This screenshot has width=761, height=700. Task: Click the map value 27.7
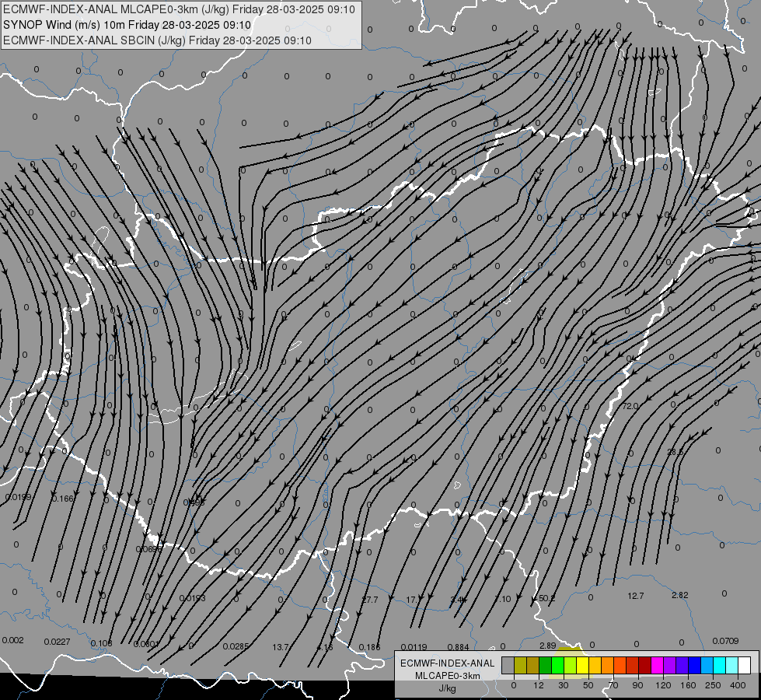(x=370, y=600)
